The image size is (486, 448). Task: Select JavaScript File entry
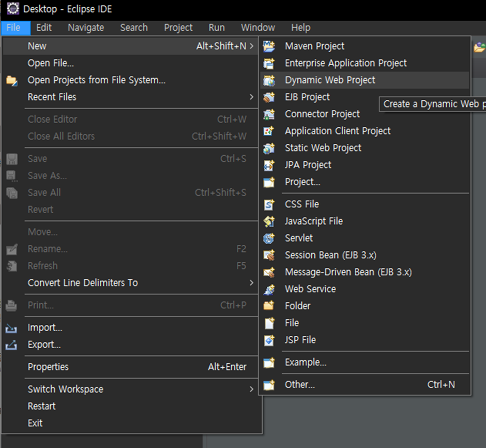click(365, 221)
